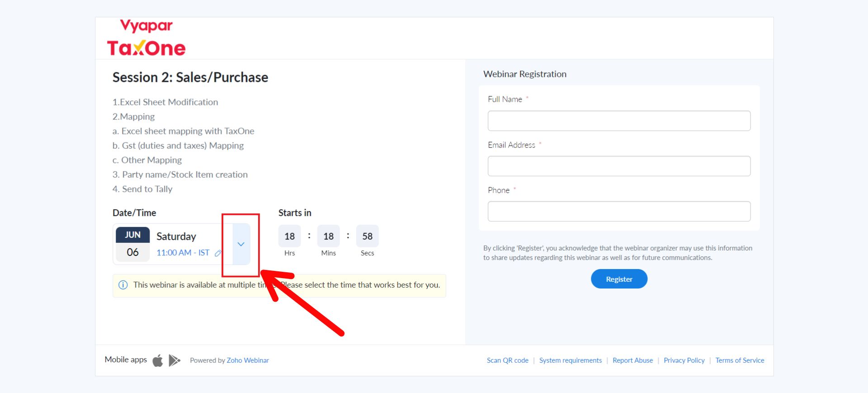This screenshot has width=868, height=393.
Task: Click the 'Date/Time' label
Action: [134, 213]
